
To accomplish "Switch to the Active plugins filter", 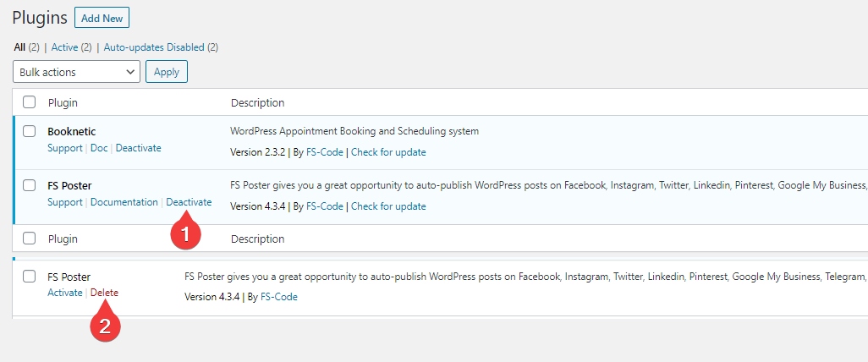I will pos(64,47).
